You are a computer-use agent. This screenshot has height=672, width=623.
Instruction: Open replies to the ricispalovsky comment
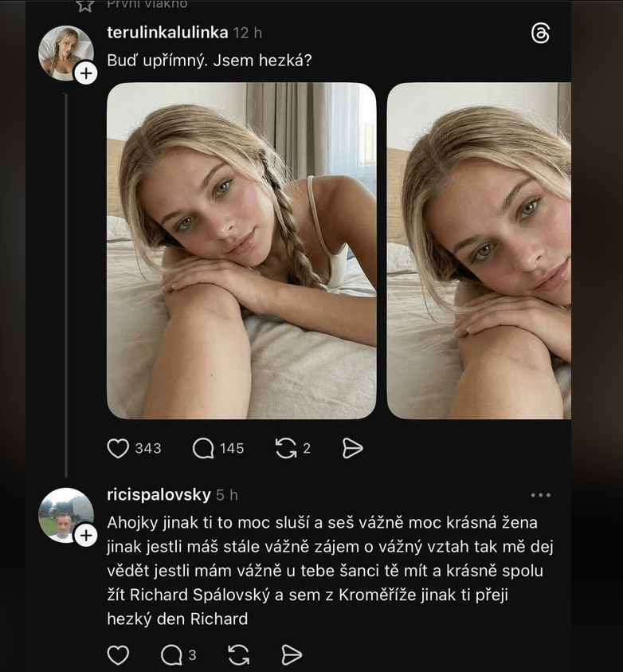coord(171,655)
